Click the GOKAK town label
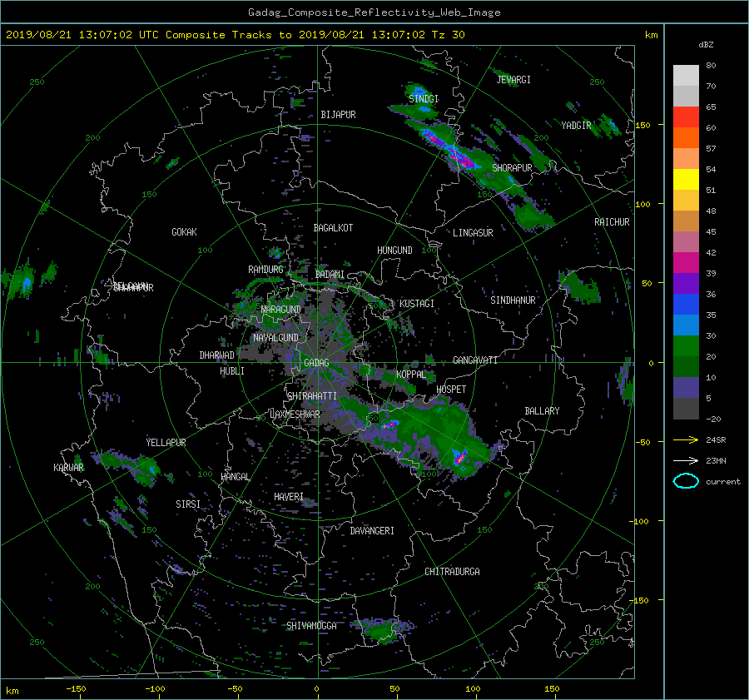749x700 pixels. point(185,232)
